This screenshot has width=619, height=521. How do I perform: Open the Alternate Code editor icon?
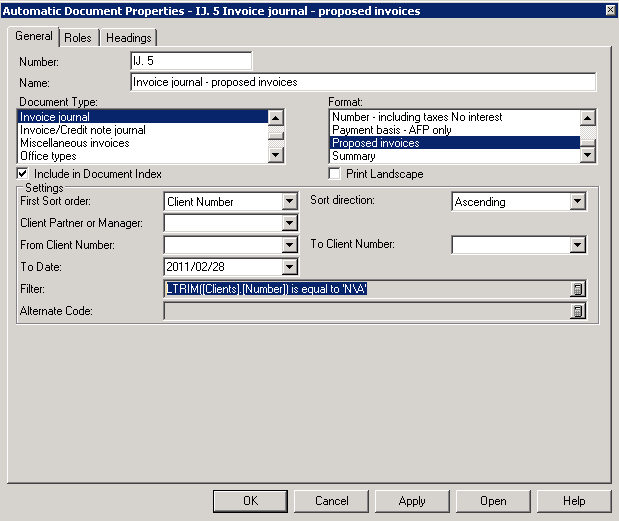coord(577,312)
